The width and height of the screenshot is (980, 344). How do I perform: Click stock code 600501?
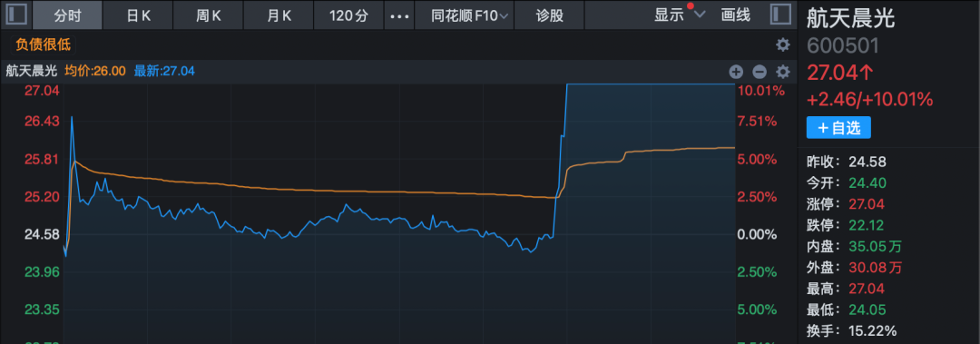(842, 45)
